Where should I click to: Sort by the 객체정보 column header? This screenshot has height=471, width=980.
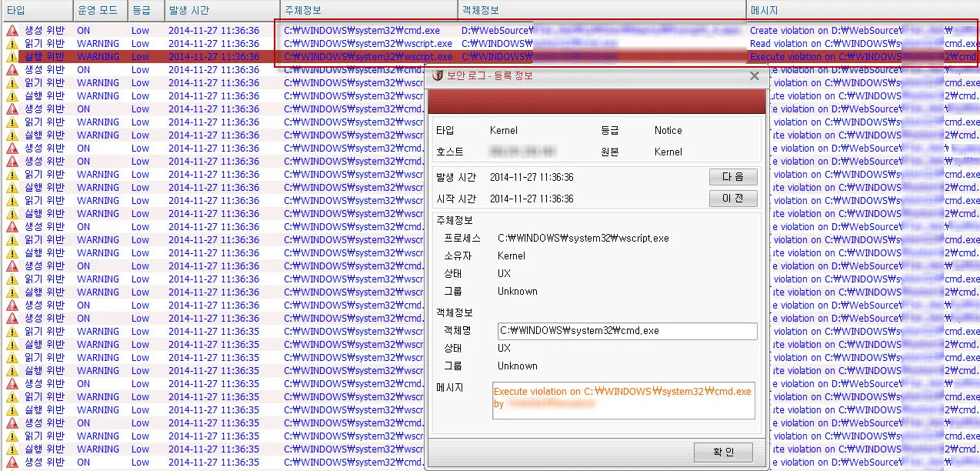click(x=481, y=11)
